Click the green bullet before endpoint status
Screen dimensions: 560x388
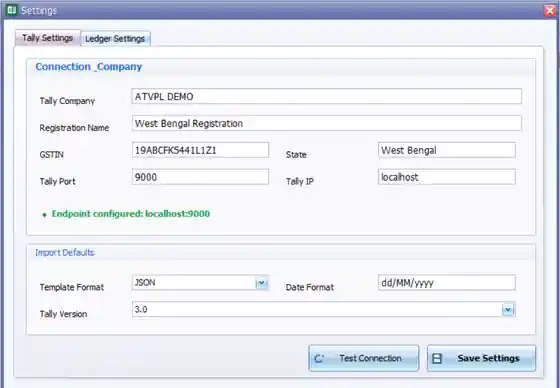click(44, 215)
